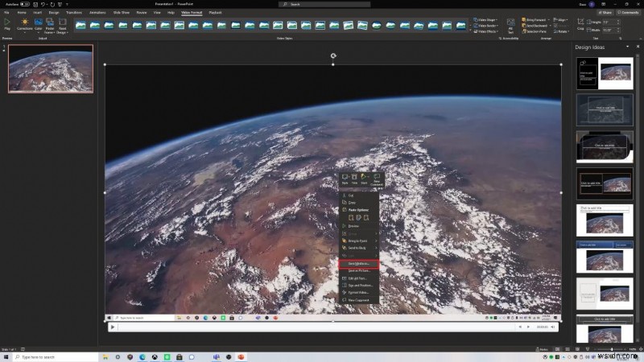Toggle the AutoSave switch

click(25, 4)
